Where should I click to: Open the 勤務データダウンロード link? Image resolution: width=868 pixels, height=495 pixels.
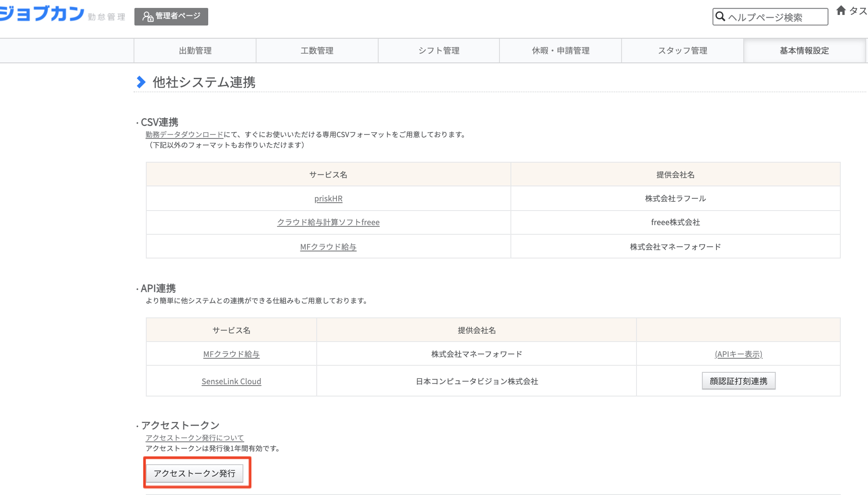coord(184,135)
